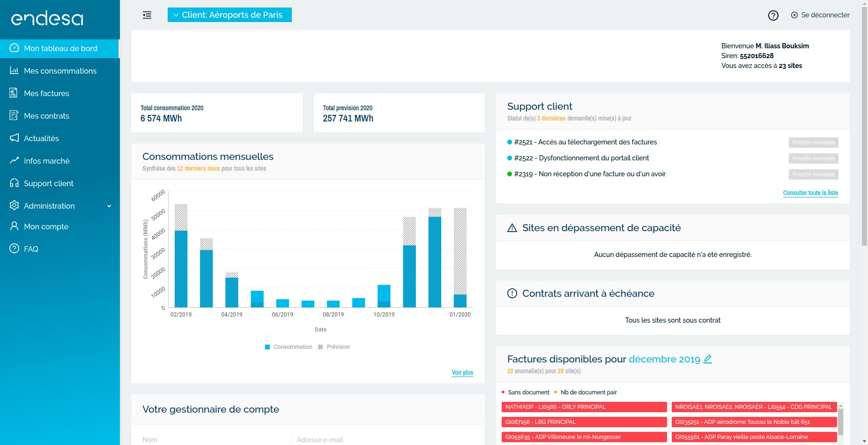
Task: Click the Endesa logo
Action: (x=47, y=19)
